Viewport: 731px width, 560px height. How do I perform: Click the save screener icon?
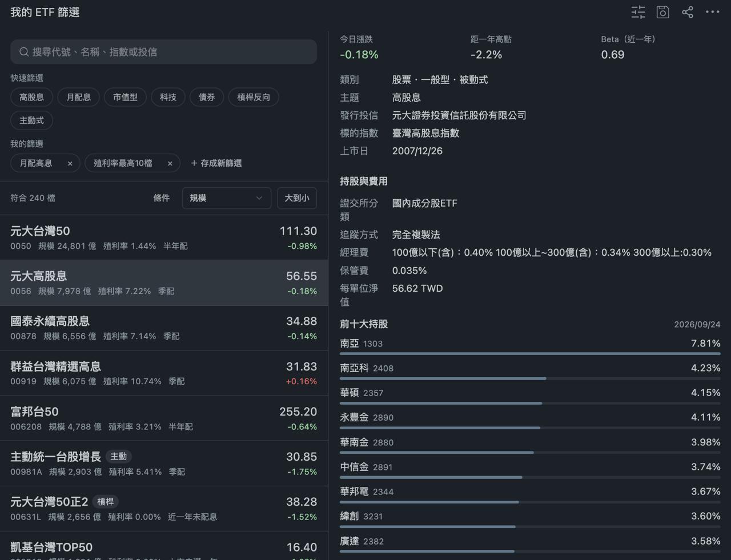pyautogui.click(x=662, y=12)
